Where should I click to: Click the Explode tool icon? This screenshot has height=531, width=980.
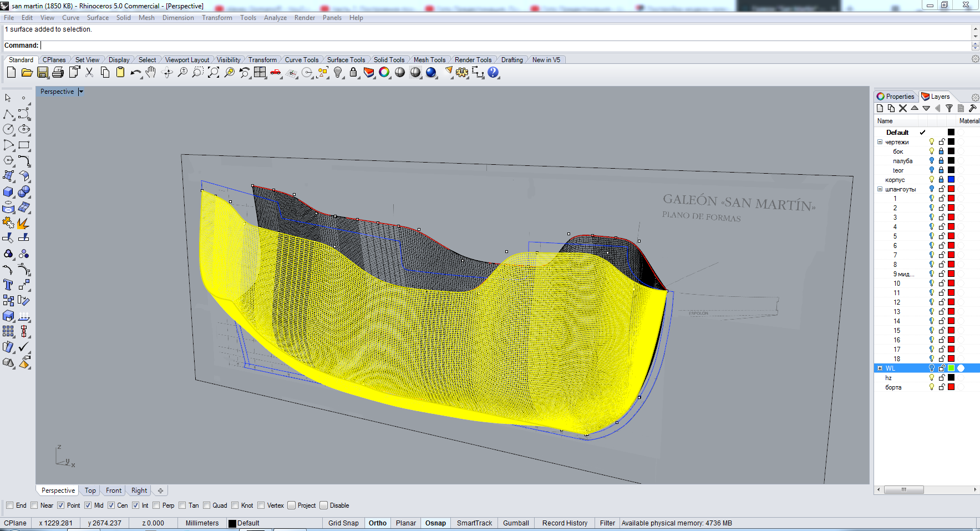23,223
